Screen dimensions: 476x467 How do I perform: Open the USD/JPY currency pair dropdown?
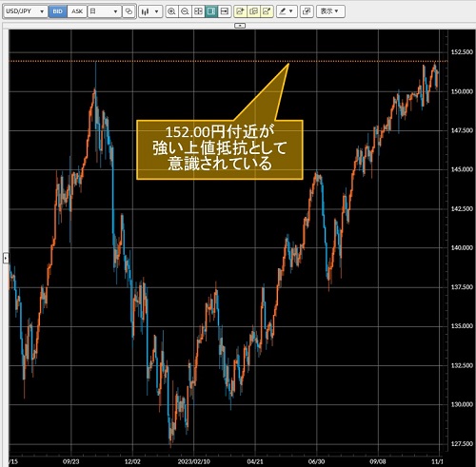tap(26, 11)
